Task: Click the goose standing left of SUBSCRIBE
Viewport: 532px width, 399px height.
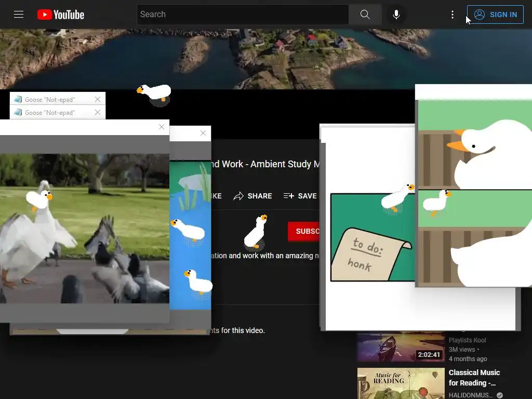Action: tap(256, 231)
